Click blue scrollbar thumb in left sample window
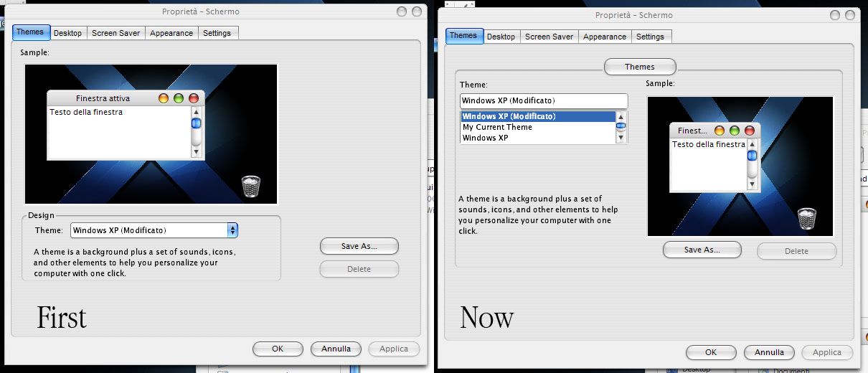This screenshot has width=868, height=373. click(196, 123)
